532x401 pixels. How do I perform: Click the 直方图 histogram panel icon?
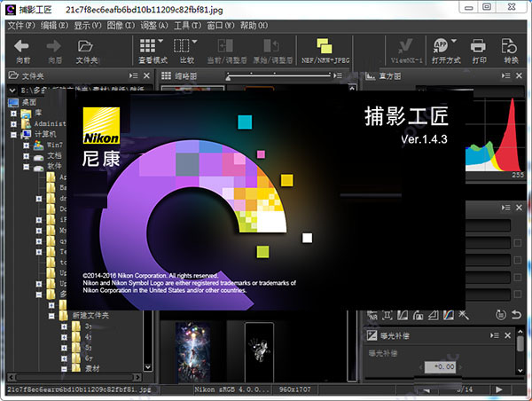click(x=370, y=76)
